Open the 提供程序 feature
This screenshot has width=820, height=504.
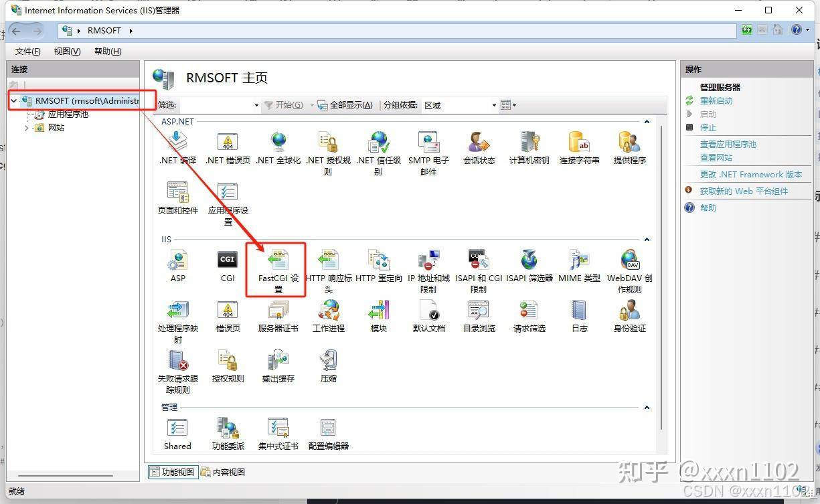click(x=630, y=148)
